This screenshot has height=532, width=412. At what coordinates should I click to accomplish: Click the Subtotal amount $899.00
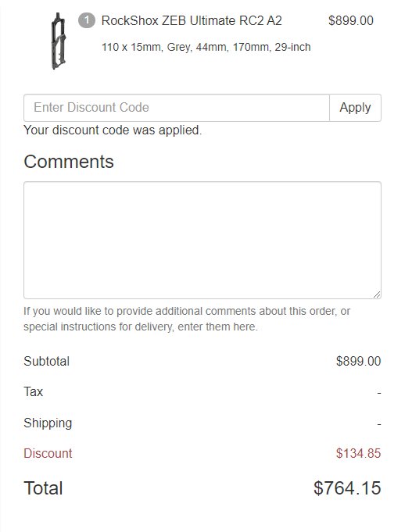pyautogui.click(x=358, y=361)
